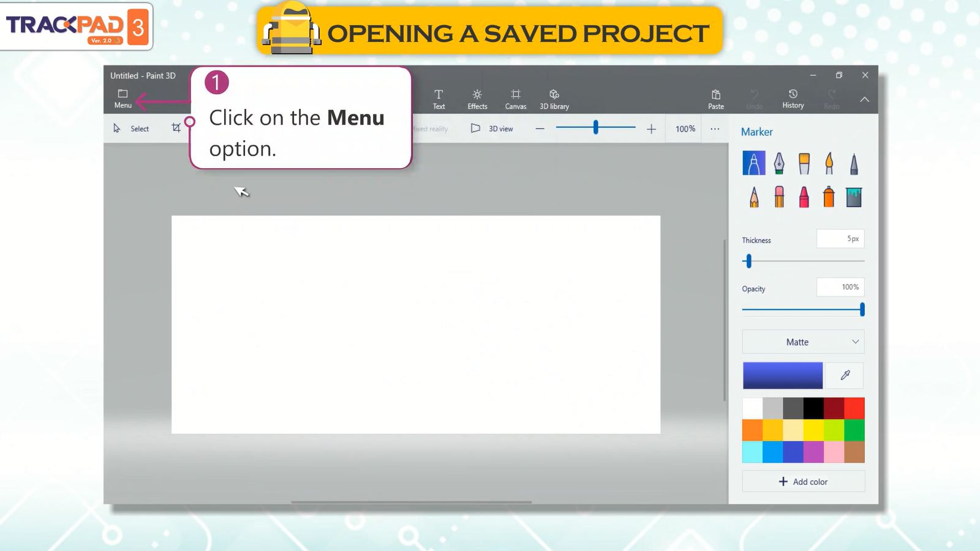Pick the aqua color swatch

[752, 452]
